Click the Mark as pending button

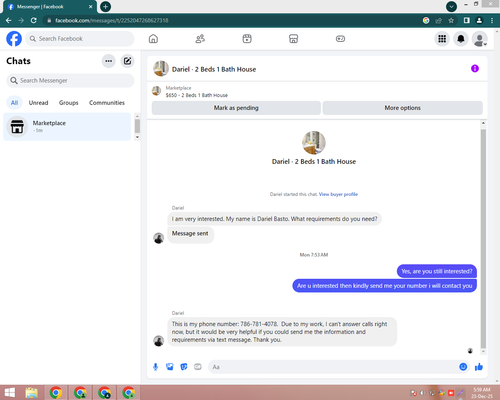point(236,108)
